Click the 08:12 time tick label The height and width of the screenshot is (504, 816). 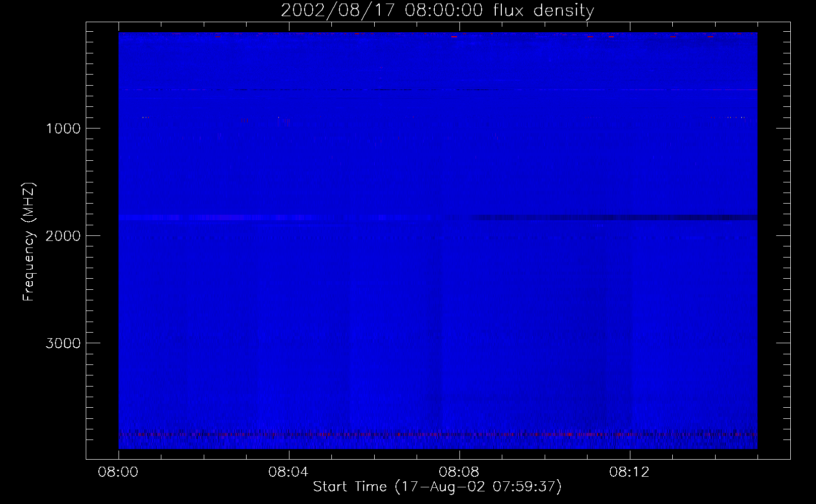coord(629,472)
